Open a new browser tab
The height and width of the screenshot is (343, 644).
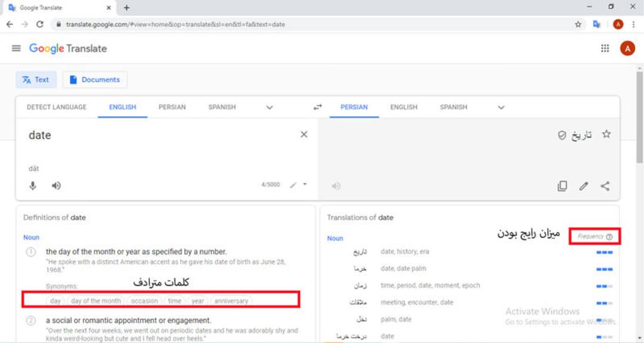[126, 7]
